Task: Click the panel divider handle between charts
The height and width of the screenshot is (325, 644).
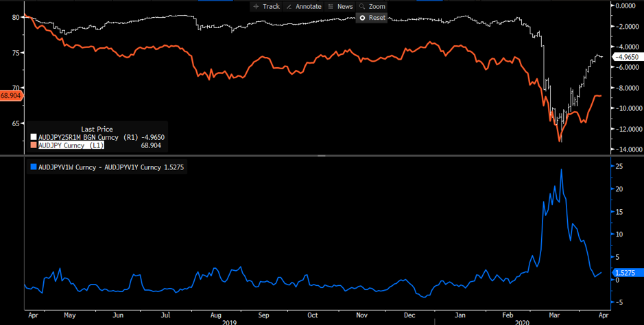Action: 322,156
